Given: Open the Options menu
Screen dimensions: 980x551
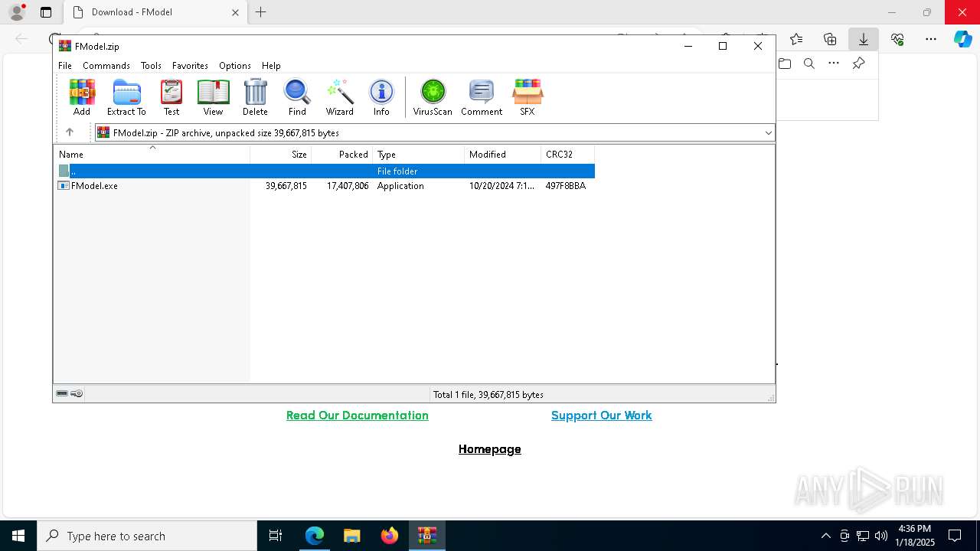Looking at the screenshot, I should click(235, 66).
